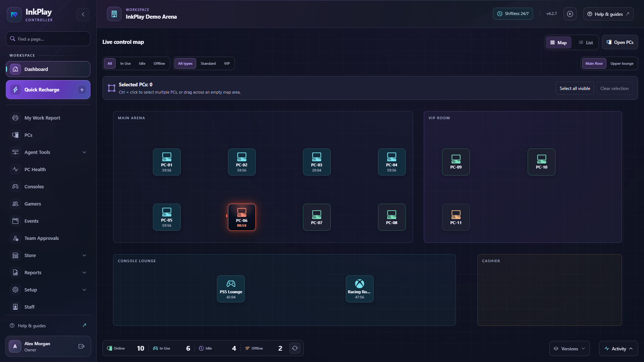Select the PC-11 tile in VIP Room
The height and width of the screenshot is (362, 644).
click(x=456, y=217)
